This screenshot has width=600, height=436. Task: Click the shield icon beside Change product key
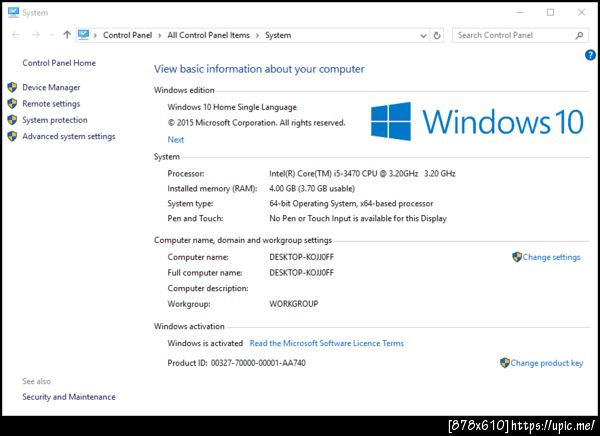click(x=505, y=363)
